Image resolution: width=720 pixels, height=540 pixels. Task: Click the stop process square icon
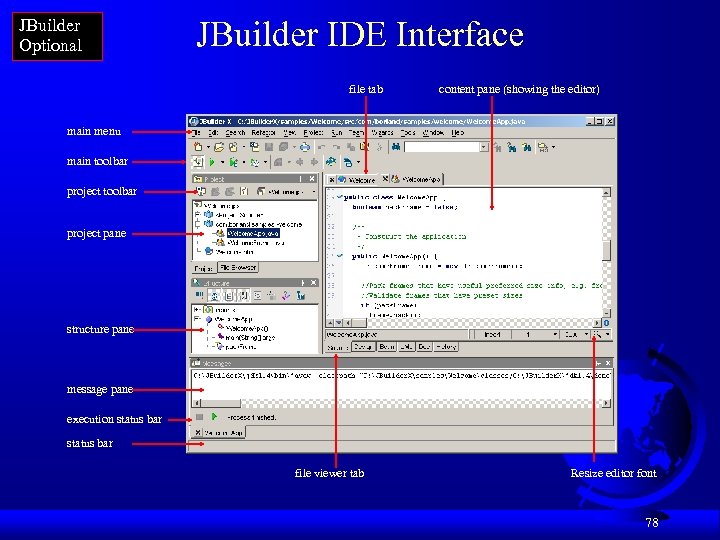pos(199,417)
